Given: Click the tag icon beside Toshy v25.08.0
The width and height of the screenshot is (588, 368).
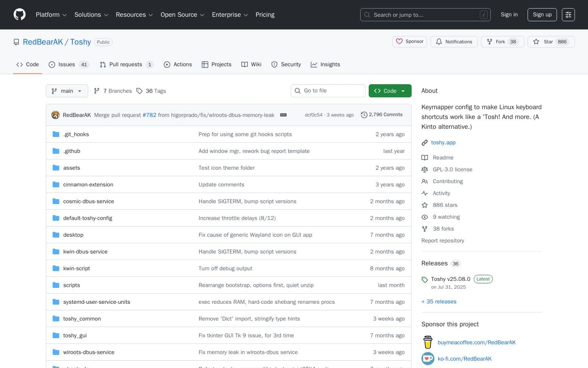Looking at the screenshot, I should click(425, 280).
